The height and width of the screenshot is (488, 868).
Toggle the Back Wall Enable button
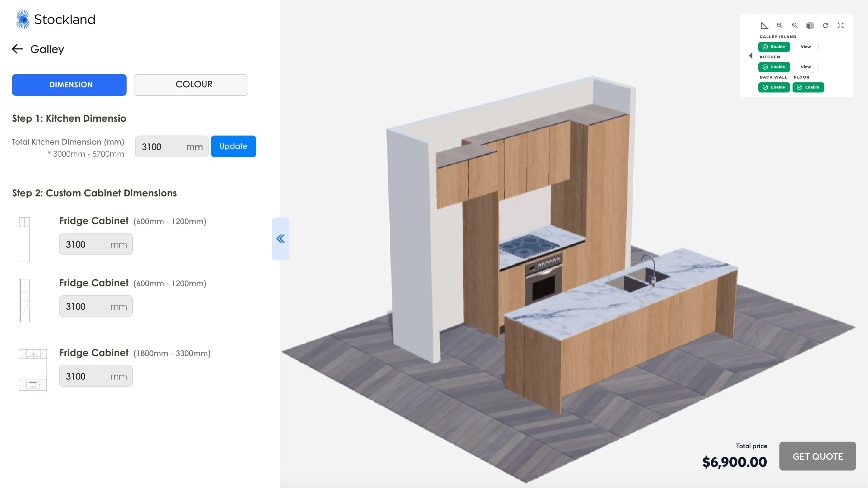tap(774, 87)
